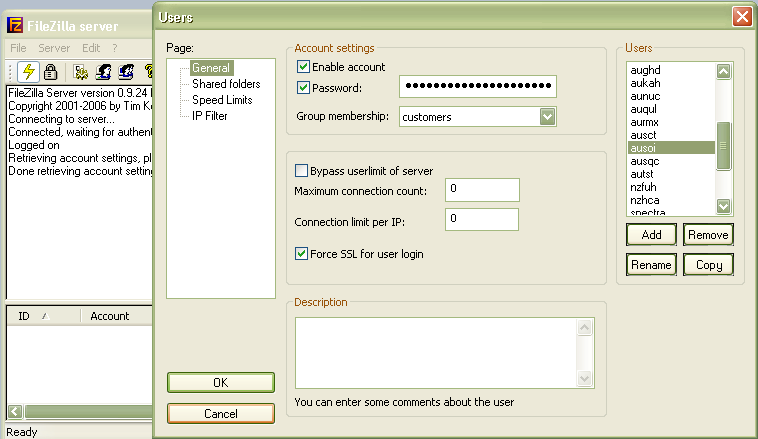Open the File menu

(18, 48)
